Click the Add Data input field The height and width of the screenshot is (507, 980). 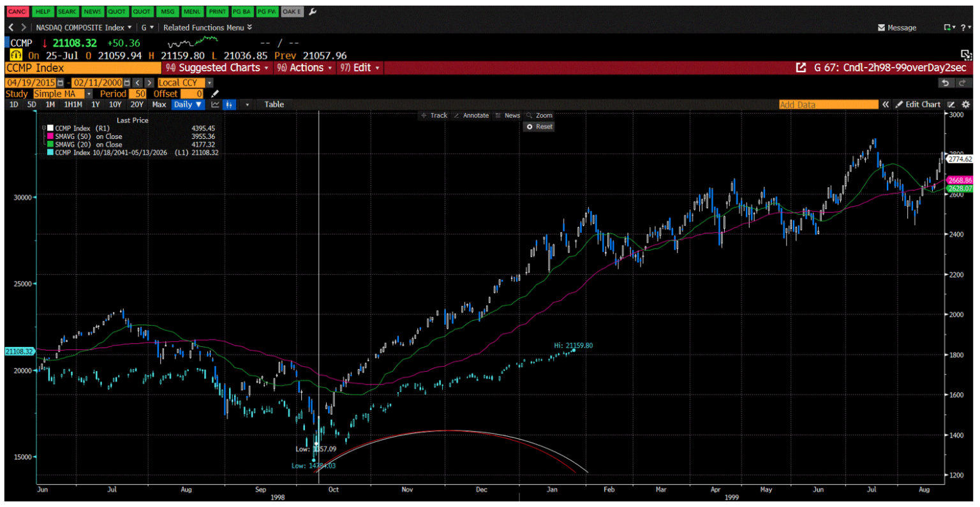[x=829, y=105]
